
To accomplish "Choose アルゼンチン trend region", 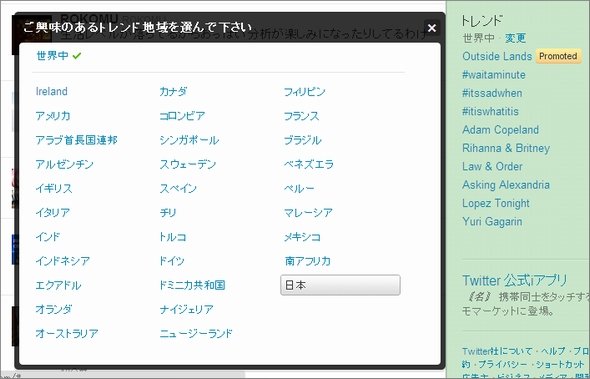I will pos(64,164).
